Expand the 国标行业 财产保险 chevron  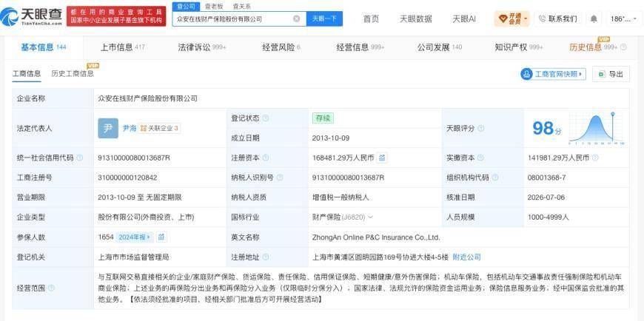click(370, 217)
